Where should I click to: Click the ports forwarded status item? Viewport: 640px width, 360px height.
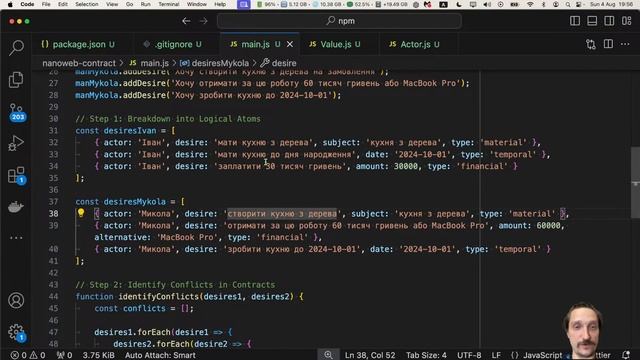click(x=64, y=355)
